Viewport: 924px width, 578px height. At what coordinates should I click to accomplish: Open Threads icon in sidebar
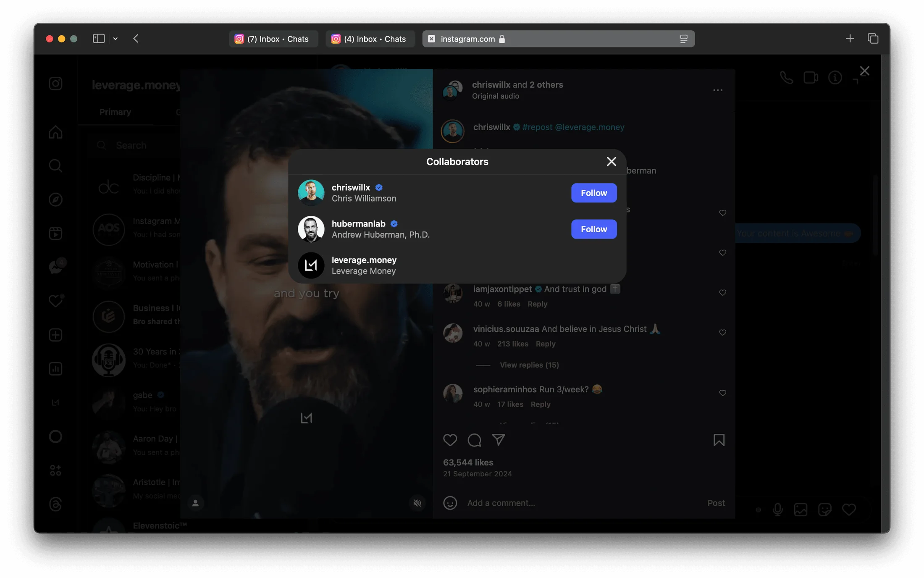[55, 504]
